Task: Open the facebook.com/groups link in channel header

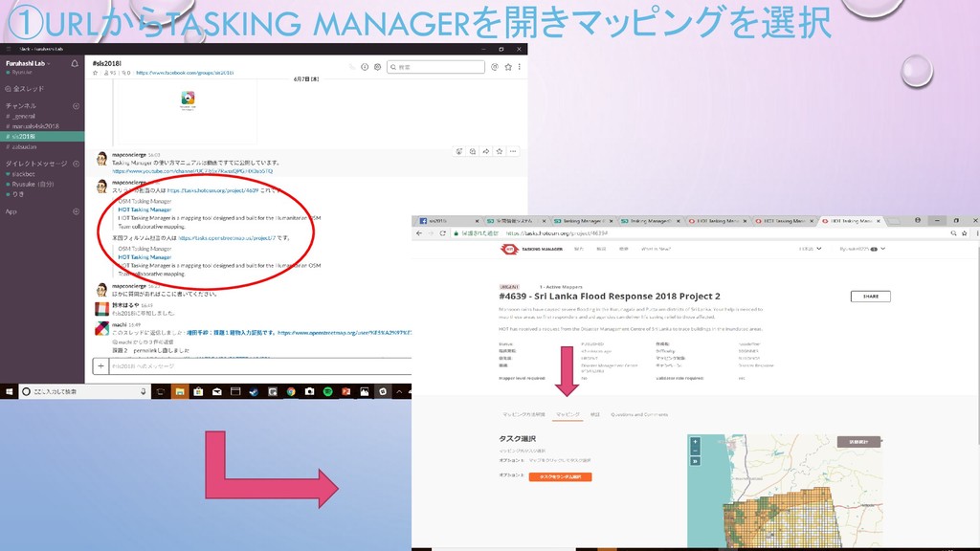Action: point(185,73)
